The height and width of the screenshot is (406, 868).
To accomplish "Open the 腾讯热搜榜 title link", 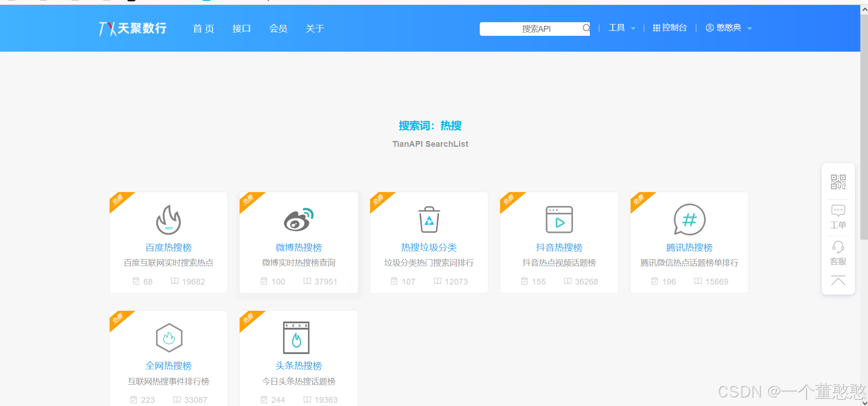I will click(690, 247).
